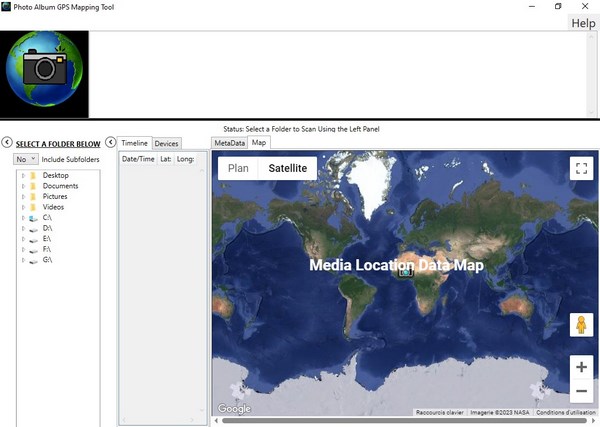Viewport: 600px width, 427px height.
Task: Toggle map fullscreen view
Action: pos(581,168)
